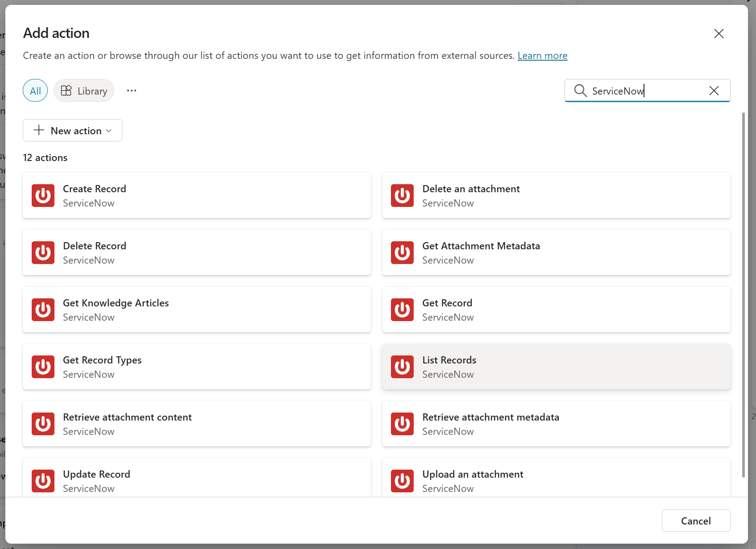Click the Get Knowledge Articles icon
756x549 pixels.
click(43, 310)
